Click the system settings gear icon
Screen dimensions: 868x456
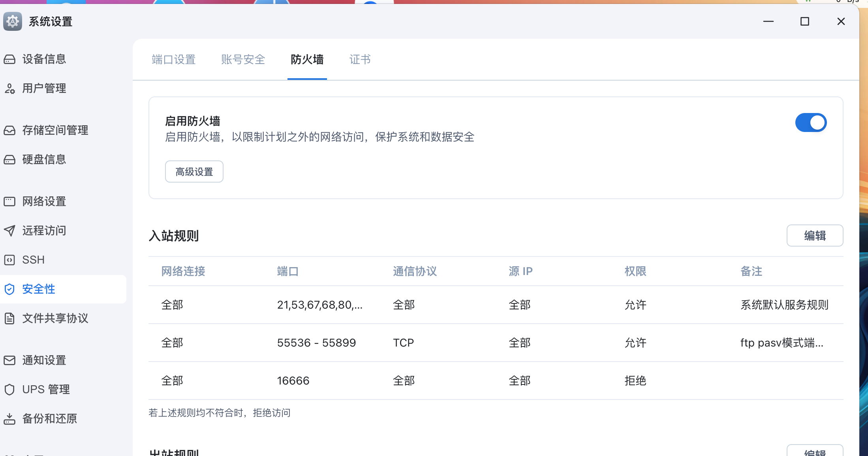[x=13, y=21]
